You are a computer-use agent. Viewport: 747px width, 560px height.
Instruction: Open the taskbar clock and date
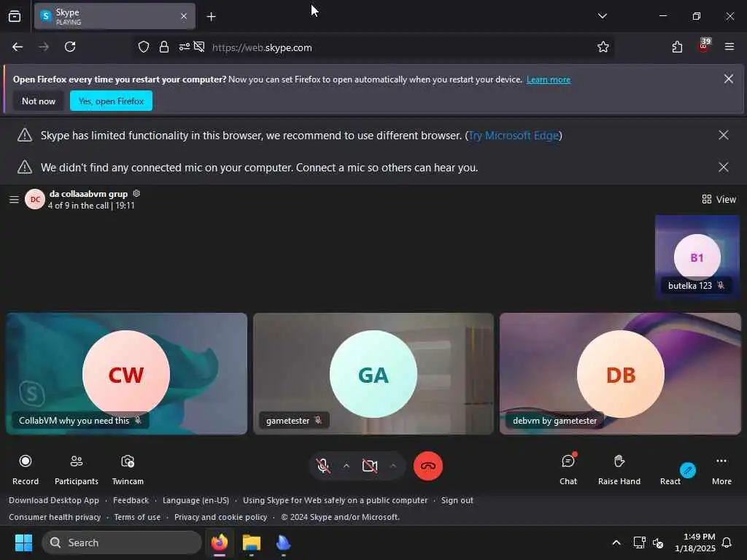click(695, 542)
